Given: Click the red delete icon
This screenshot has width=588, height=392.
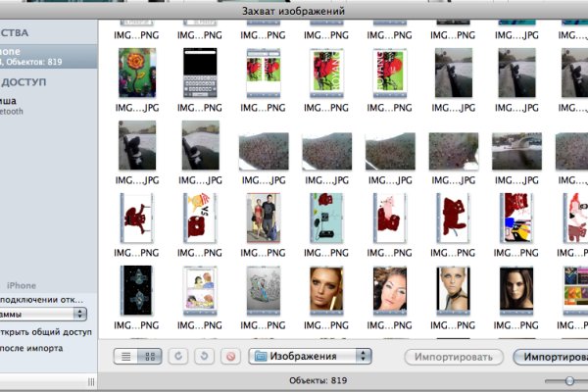Looking at the screenshot, I should point(232,356).
